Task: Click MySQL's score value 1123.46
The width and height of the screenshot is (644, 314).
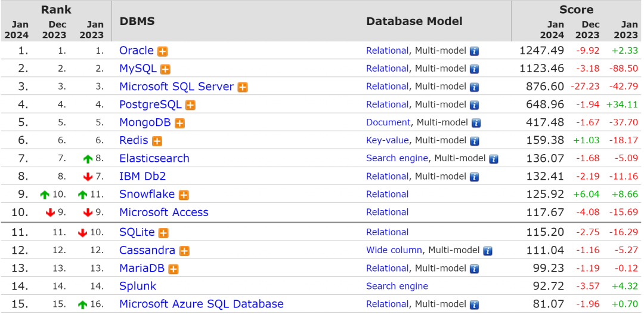Action: pyautogui.click(x=541, y=68)
